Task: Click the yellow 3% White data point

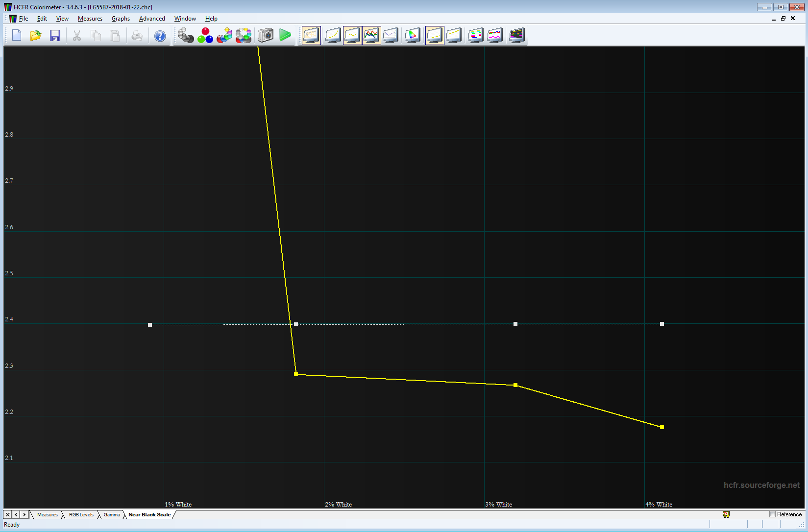Action: pyautogui.click(x=515, y=385)
